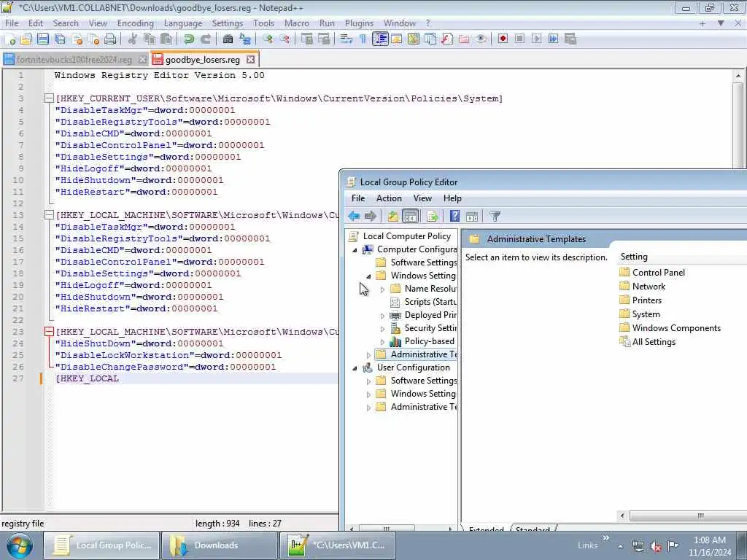The width and height of the screenshot is (747, 560).
Task: Toggle Show/Hide Action Pane in Group Policy Editor
Action: 472,216
